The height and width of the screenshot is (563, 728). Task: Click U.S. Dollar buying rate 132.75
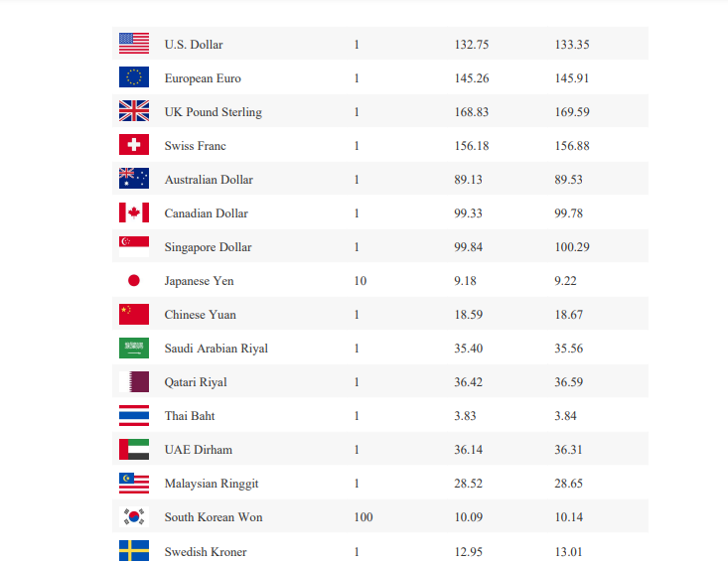[471, 45]
